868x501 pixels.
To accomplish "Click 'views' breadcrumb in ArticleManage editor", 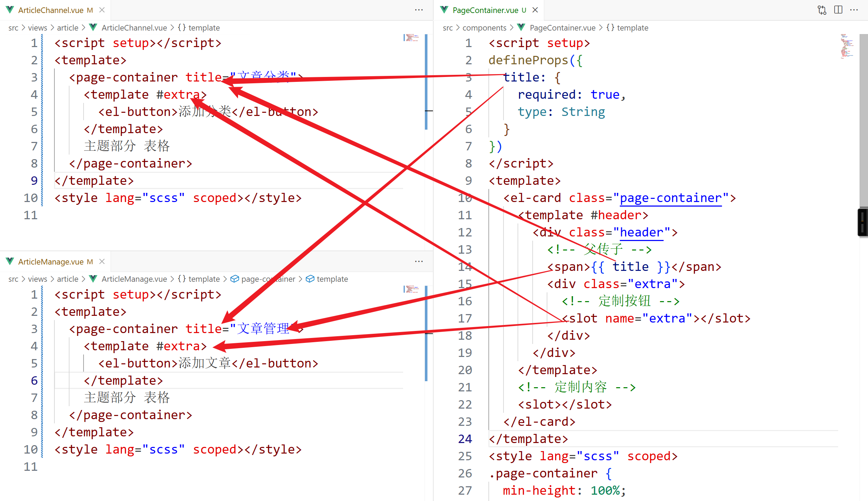I will click(x=37, y=279).
